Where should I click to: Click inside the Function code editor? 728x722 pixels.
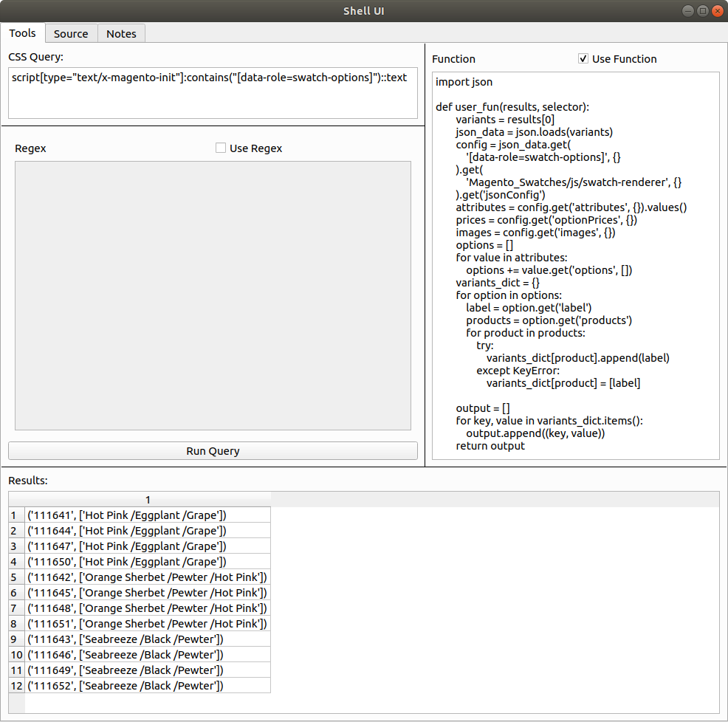pyautogui.click(x=575, y=266)
